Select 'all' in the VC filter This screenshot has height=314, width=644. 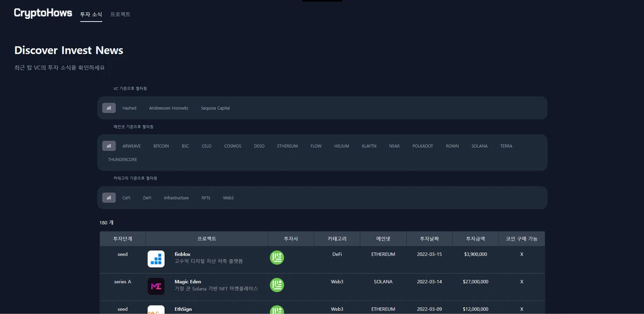pos(109,108)
